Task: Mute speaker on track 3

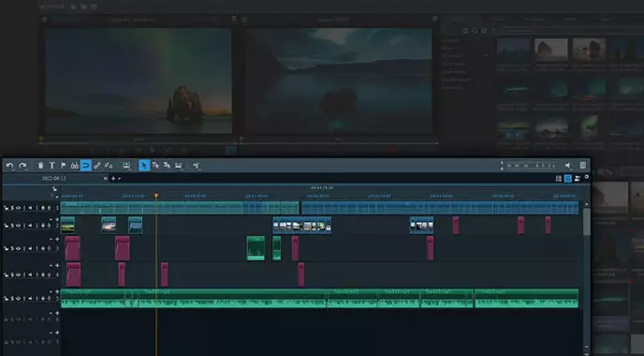Action: click(x=30, y=248)
